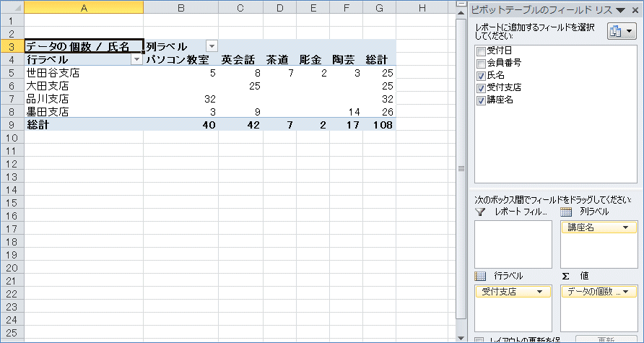Click value 32 for 品川支店 パソコン教室
Image resolution: width=644 pixels, height=343 pixels.
[x=180, y=99]
